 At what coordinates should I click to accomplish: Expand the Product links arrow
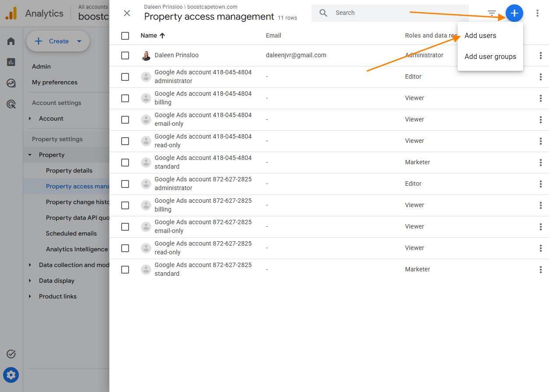(30, 296)
